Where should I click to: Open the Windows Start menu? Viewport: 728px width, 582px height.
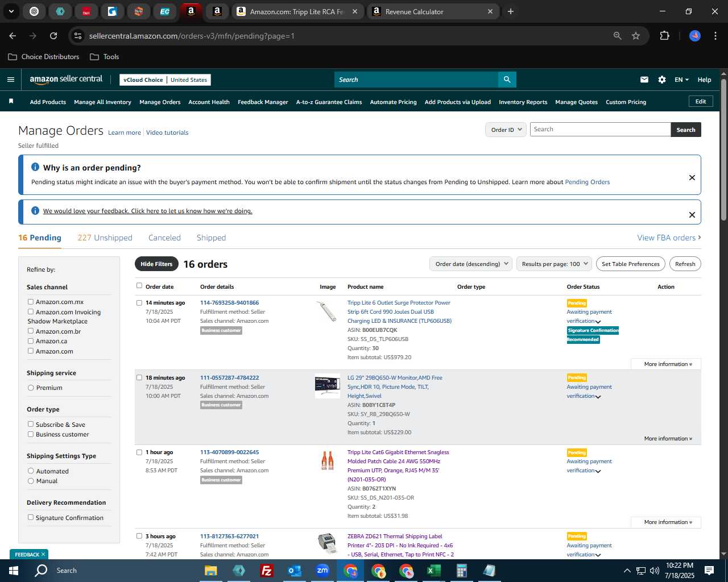(14, 571)
